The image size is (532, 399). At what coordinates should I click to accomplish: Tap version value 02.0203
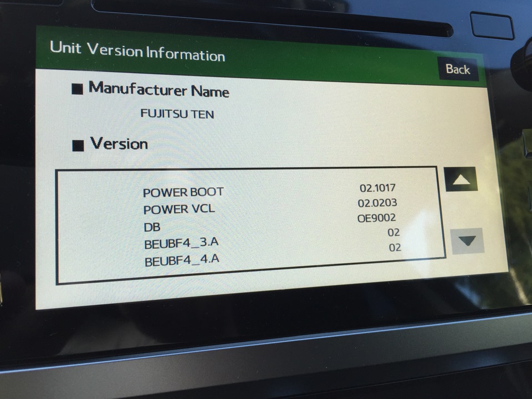[x=377, y=203]
